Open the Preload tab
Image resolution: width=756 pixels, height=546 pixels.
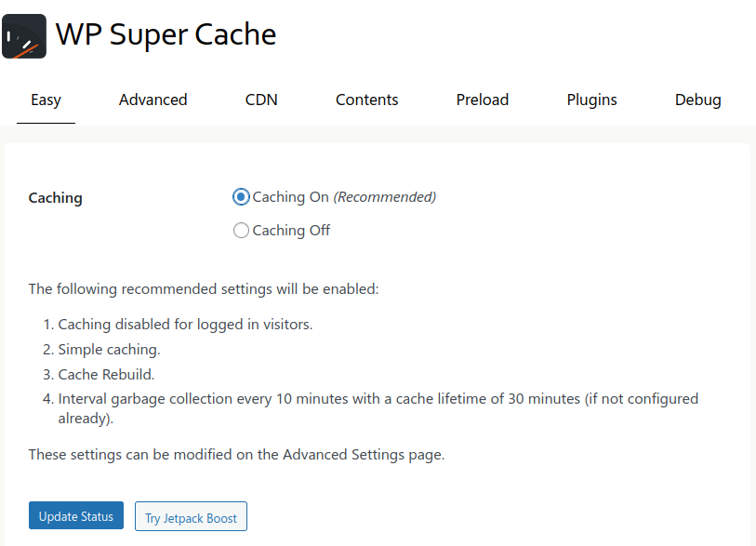[x=482, y=100]
